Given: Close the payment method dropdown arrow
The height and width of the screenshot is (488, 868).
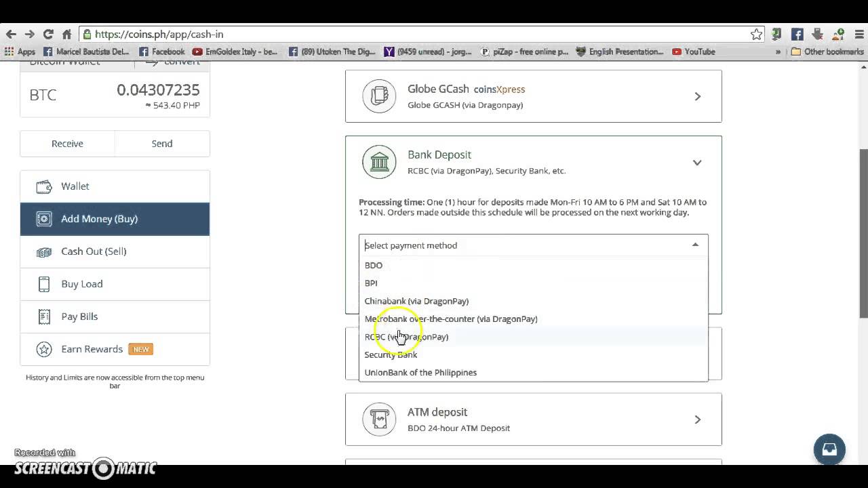Looking at the screenshot, I should coord(695,245).
